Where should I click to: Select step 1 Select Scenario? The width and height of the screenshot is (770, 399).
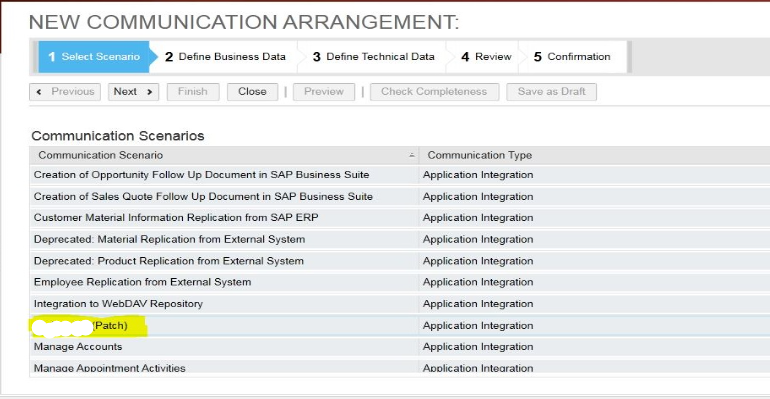[x=94, y=57]
